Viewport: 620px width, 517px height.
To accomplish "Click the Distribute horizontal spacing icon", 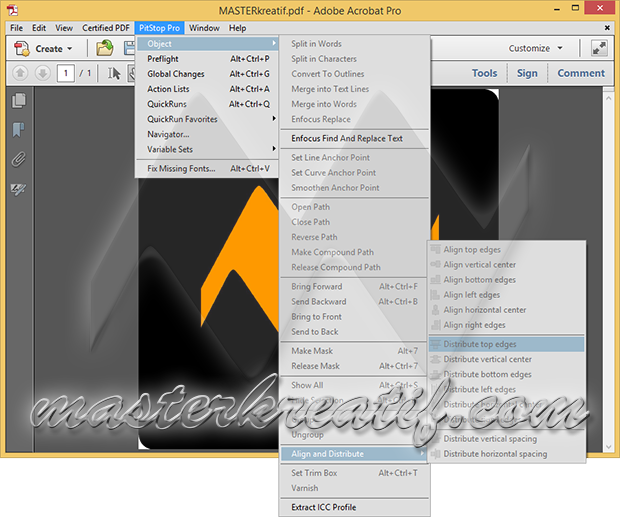I will pyautogui.click(x=435, y=454).
